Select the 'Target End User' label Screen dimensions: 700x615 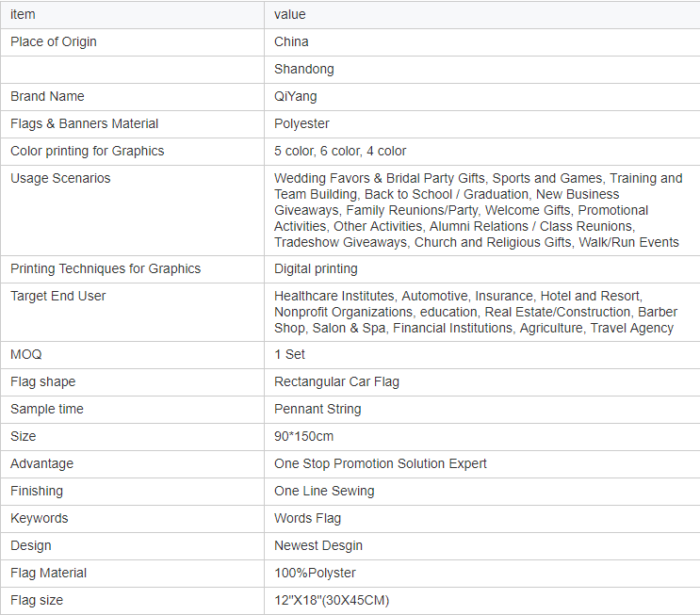(57, 296)
